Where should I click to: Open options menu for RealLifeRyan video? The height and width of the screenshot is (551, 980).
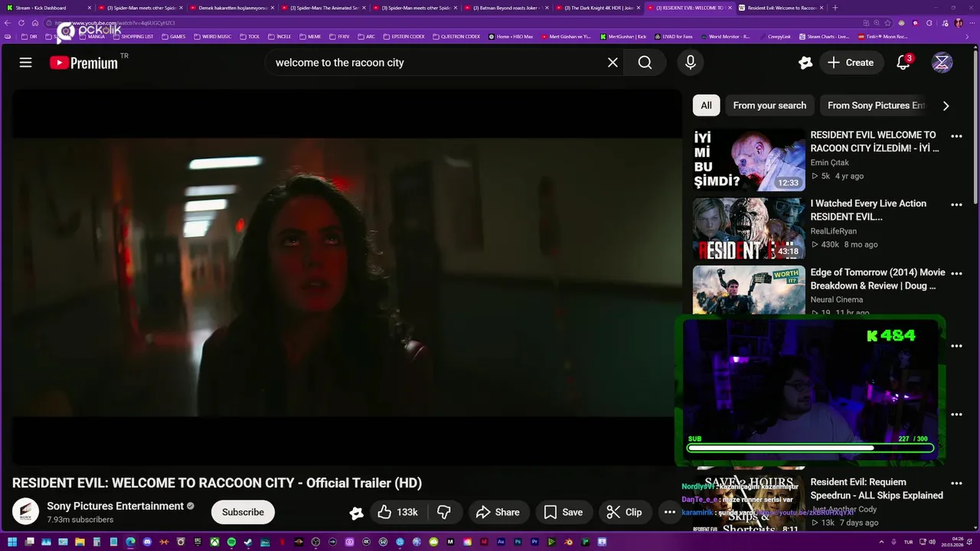coord(956,205)
